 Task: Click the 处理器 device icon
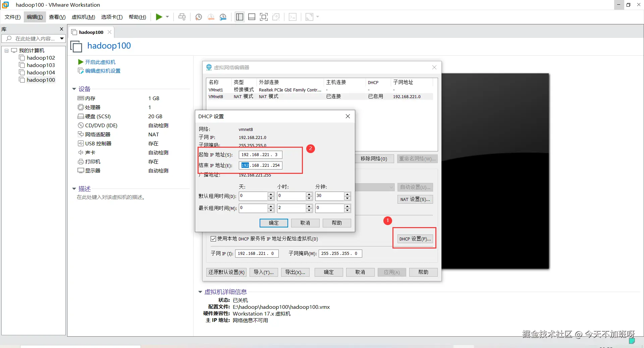[81, 107]
